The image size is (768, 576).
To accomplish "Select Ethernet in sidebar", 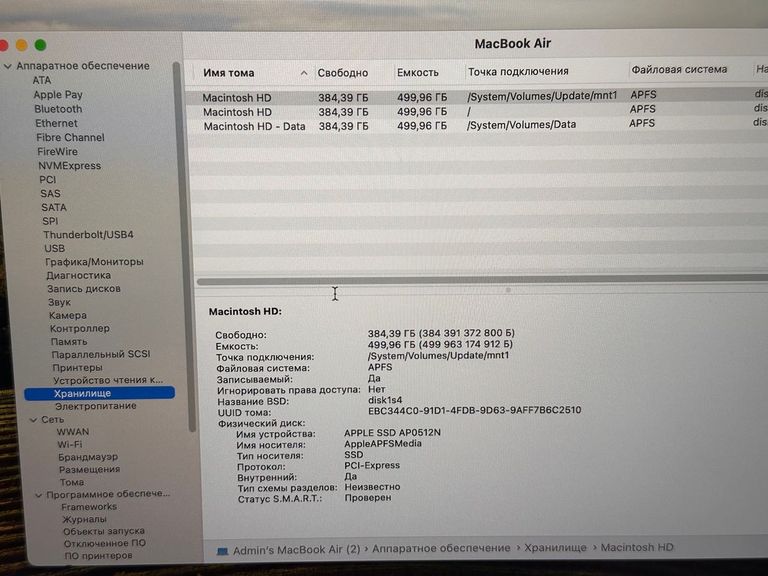I will coord(56,123).
